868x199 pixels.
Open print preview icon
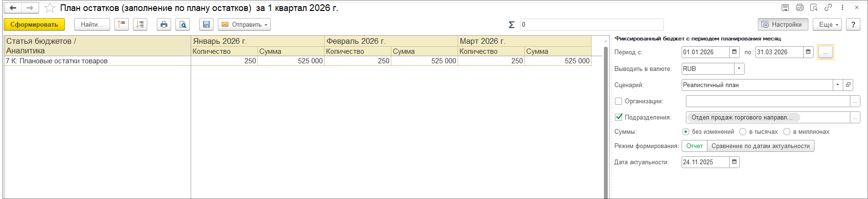[x=183, y=24]
